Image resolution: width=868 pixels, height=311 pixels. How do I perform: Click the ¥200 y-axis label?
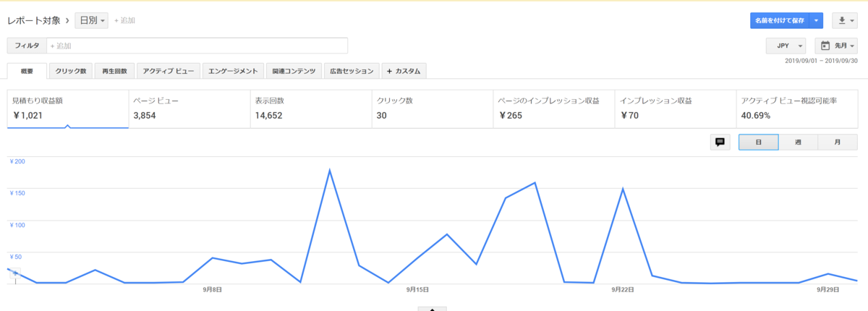tap(17, 161)
